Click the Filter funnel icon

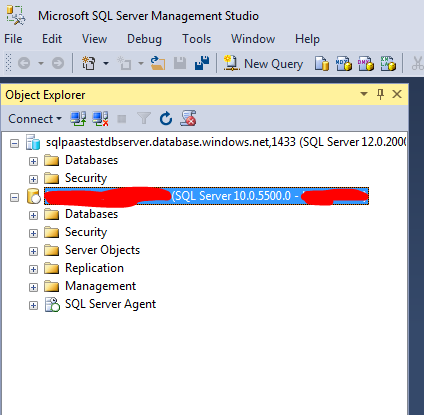tap(144, 119)
